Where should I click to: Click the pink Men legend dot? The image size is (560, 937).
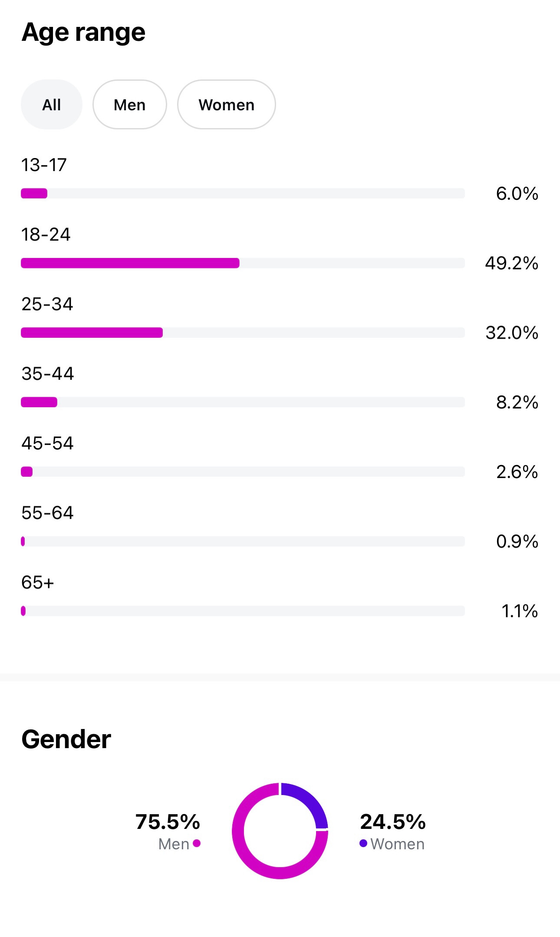tap(197, 843)
